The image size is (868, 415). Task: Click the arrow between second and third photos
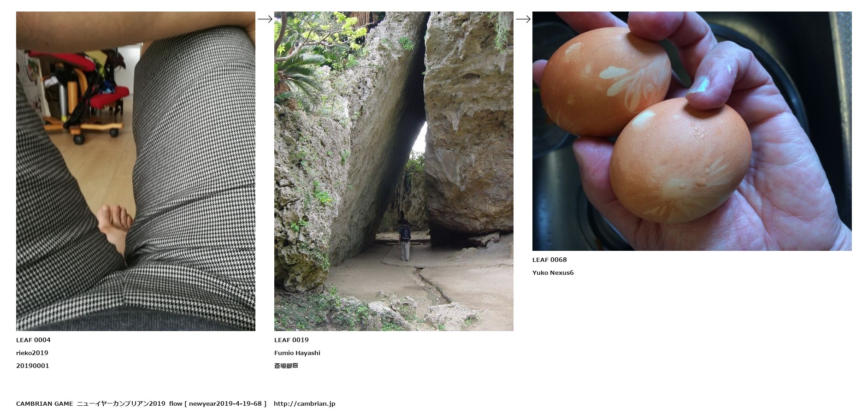point(523,19)
